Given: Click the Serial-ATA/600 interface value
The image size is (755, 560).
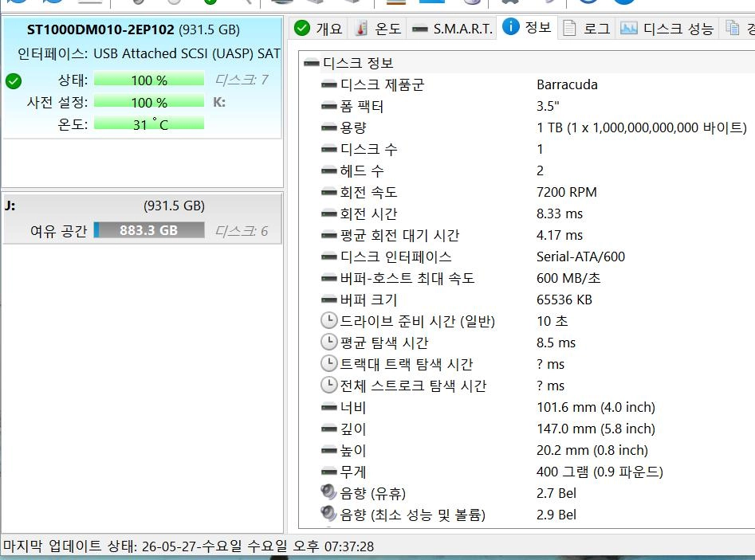Looking at the screenshot, I should (580, 257).
